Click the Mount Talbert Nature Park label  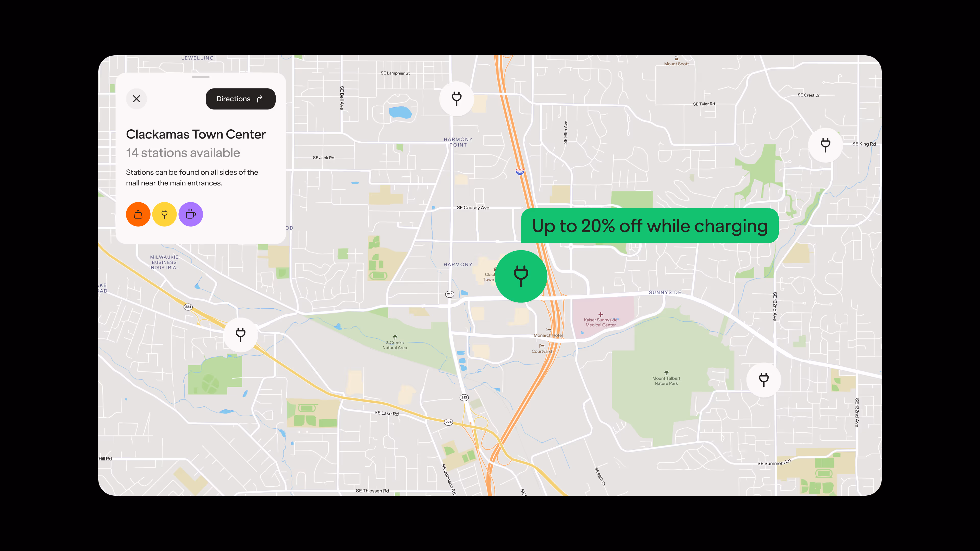tap(666, 381)
